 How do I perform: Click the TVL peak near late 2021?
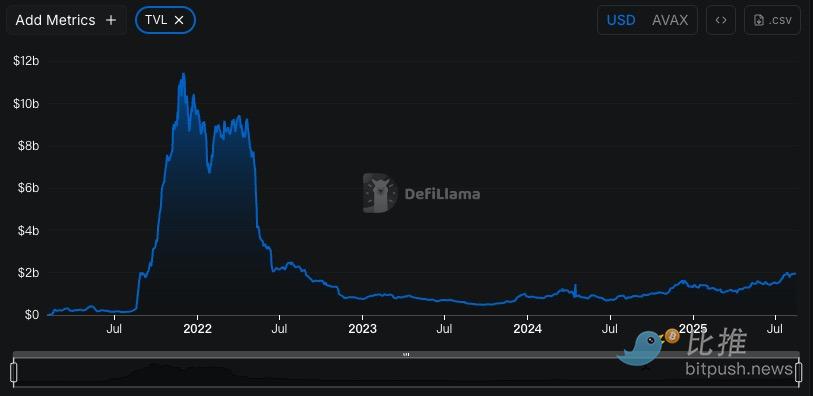pyautogui.click(x=183, y=74)
